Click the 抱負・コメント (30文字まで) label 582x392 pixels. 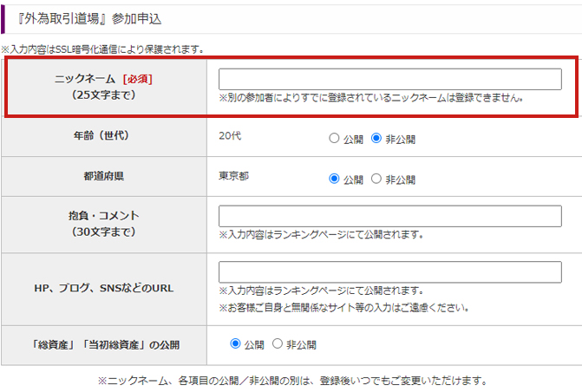pos(103,224)
